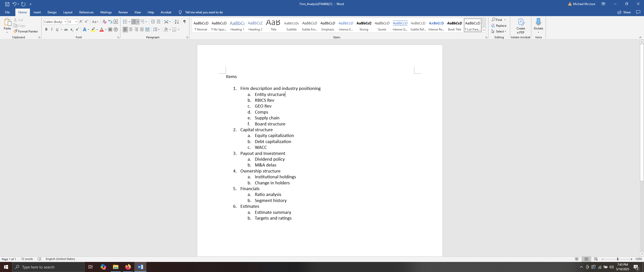Expand the Styles gallery More arrow
Viewport: 644px width, 272px height.
pyautogui.click(x=484, y=30)
